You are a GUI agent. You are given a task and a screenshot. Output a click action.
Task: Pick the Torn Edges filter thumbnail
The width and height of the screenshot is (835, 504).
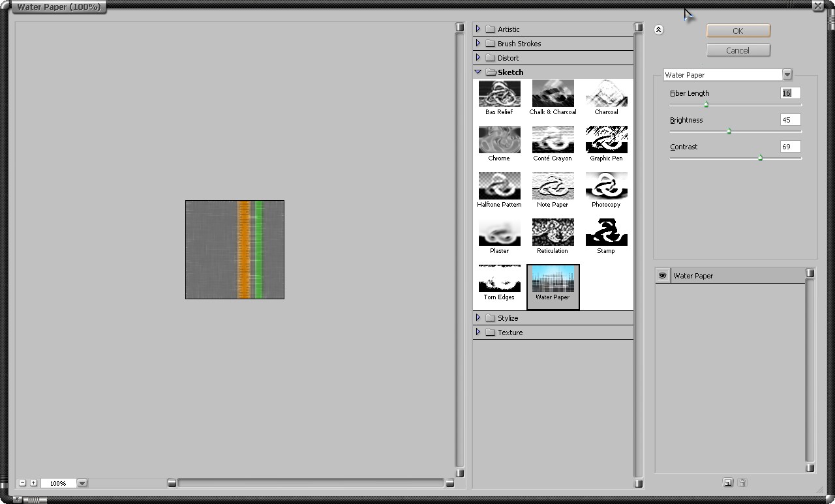499,279
